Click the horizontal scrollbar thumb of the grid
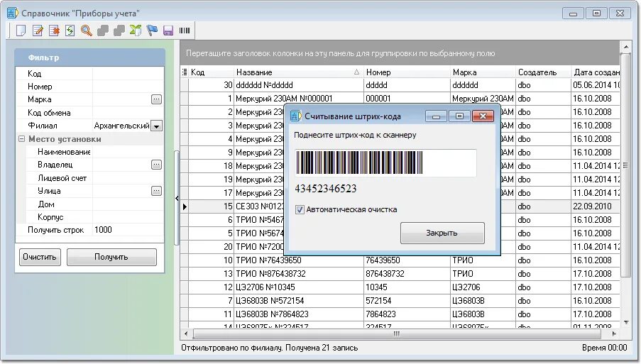 (397, 334)
